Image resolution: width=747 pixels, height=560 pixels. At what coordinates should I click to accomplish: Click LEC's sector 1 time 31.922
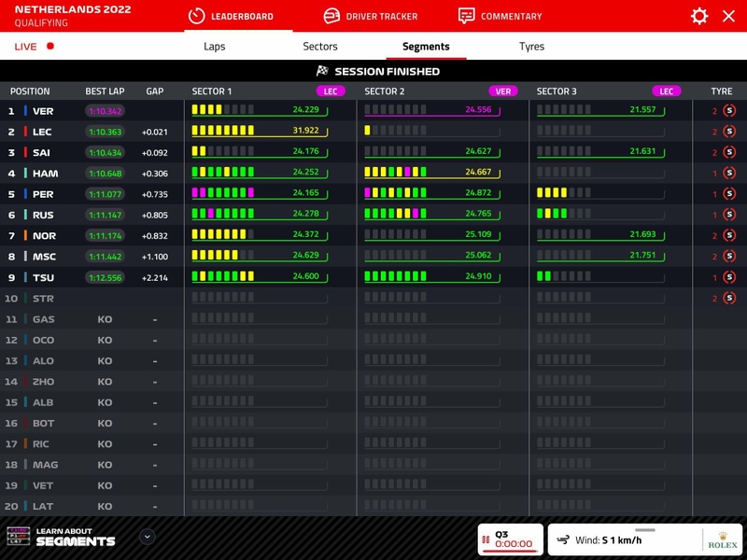[x=305, y=130]
